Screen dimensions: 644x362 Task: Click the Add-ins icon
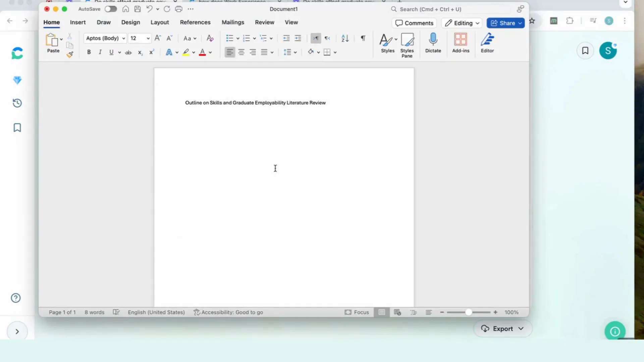(461, 43)
